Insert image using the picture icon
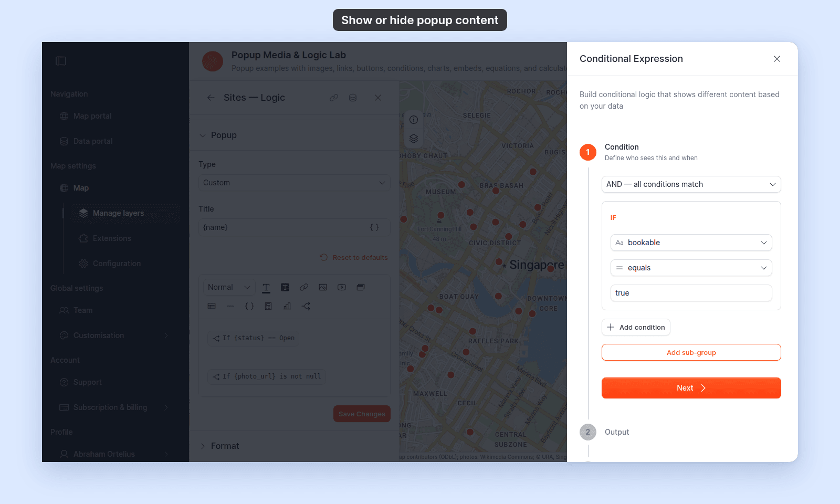 point(323,287)
